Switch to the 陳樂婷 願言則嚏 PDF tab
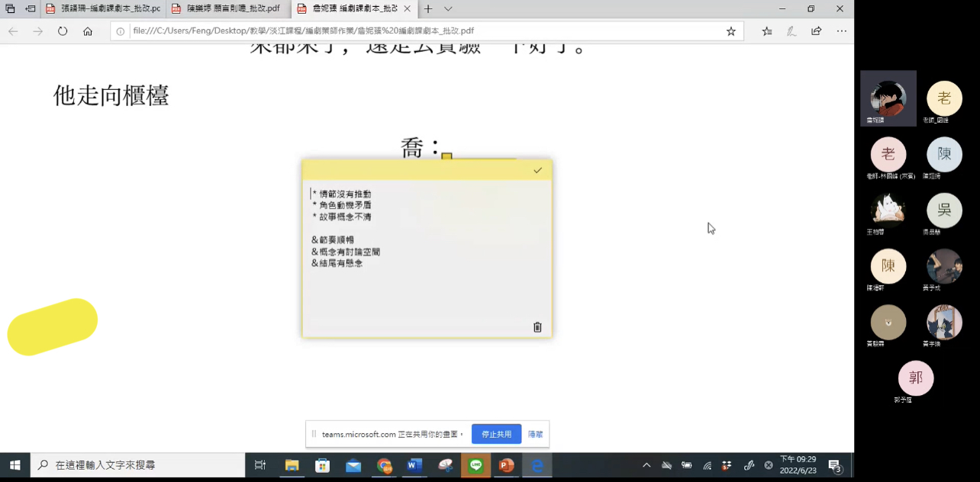 227,9
